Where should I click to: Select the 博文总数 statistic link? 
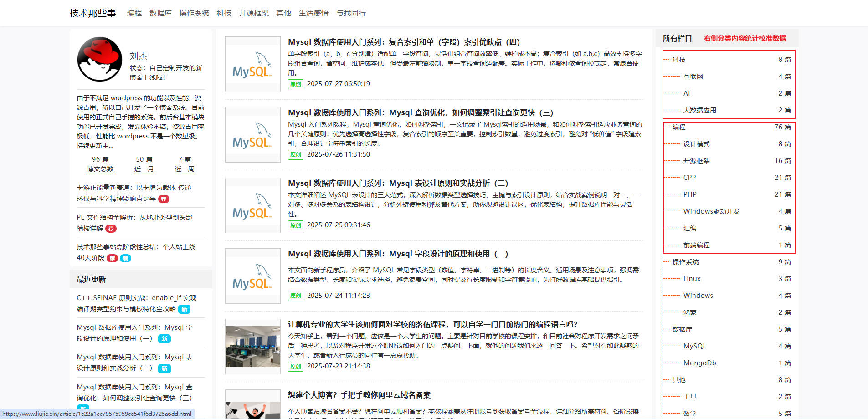(x=100, y=169)
